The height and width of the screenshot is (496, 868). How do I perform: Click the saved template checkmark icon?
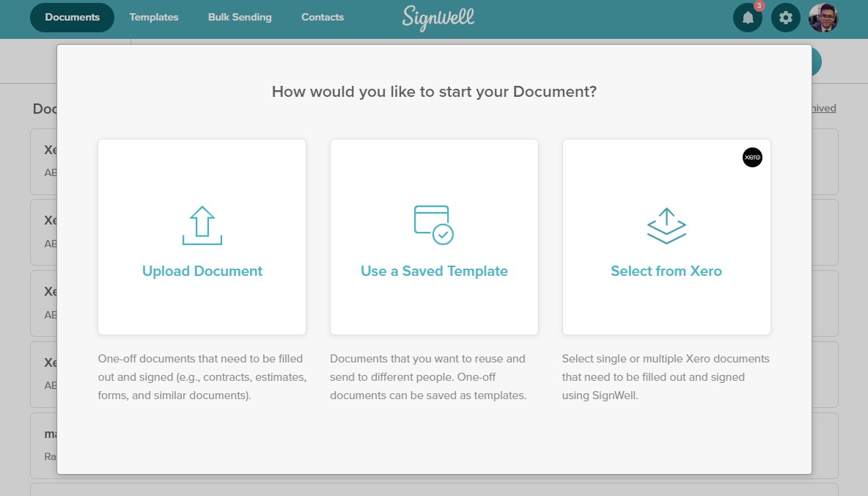pos(434,225)
